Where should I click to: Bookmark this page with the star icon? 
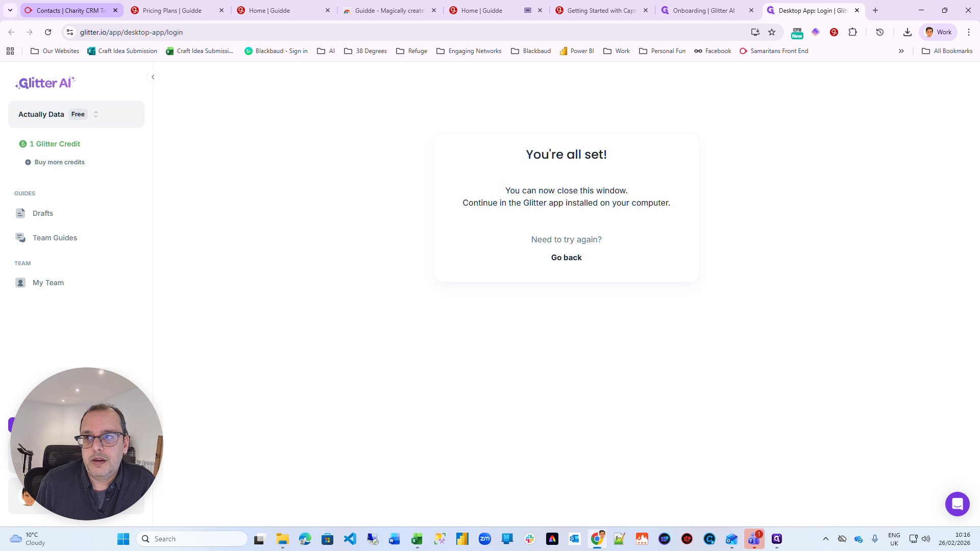[x=772, y=32]
